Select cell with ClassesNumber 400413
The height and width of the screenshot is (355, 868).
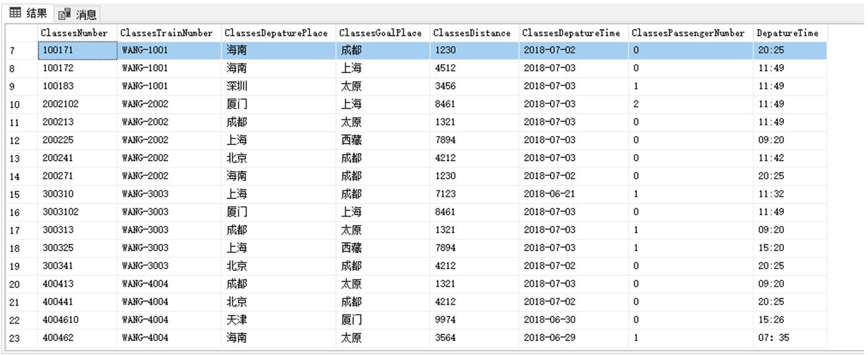coord(77,284)
